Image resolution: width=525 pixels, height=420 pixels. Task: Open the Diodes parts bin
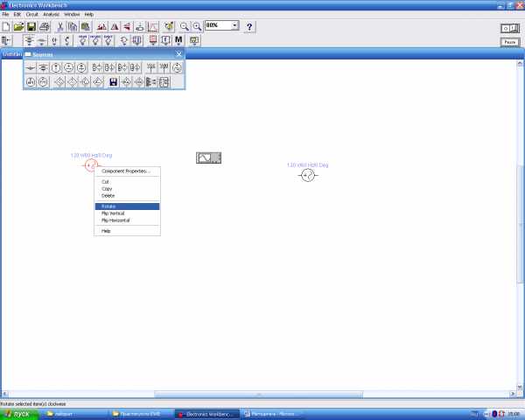tap(54, 40)
